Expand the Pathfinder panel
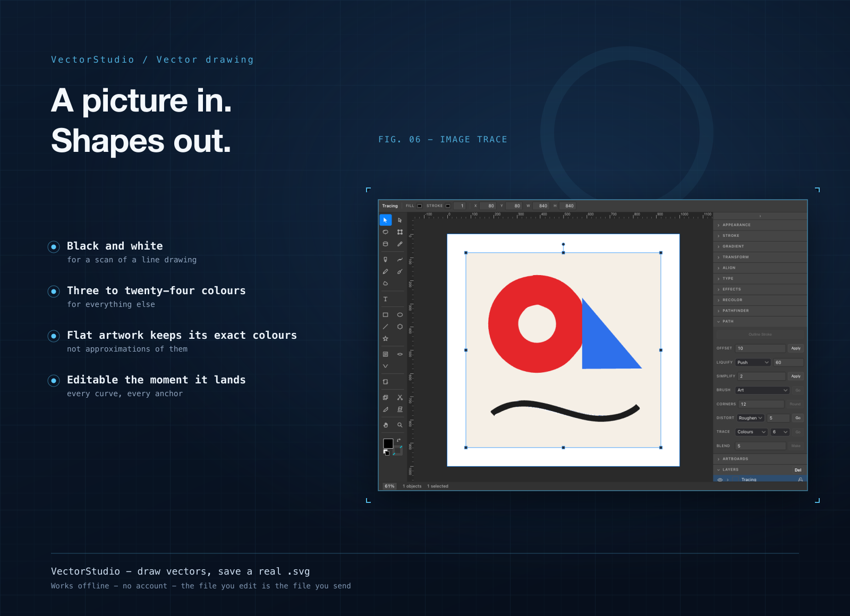The height and width of the screenshot is (616, 850). (760, 311)
